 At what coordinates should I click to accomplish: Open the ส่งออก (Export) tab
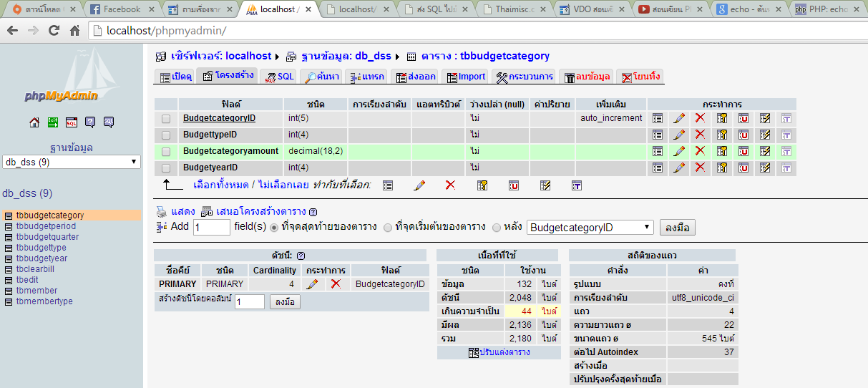(415, 77)
